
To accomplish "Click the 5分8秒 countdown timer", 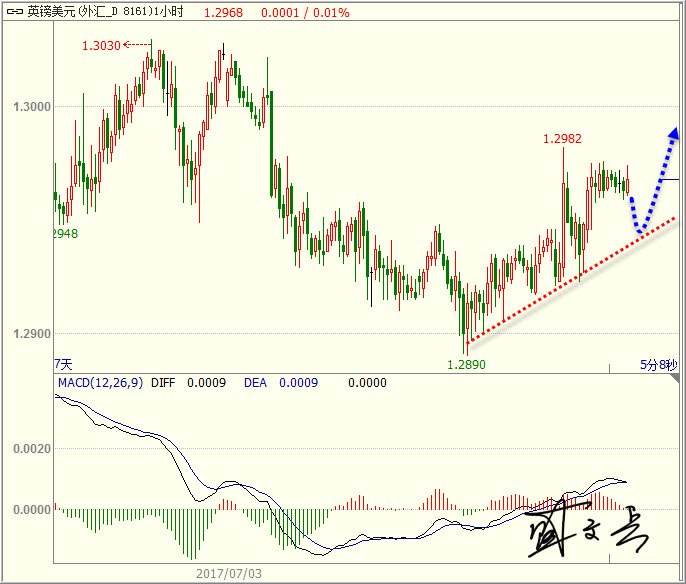I will point(658,365).
